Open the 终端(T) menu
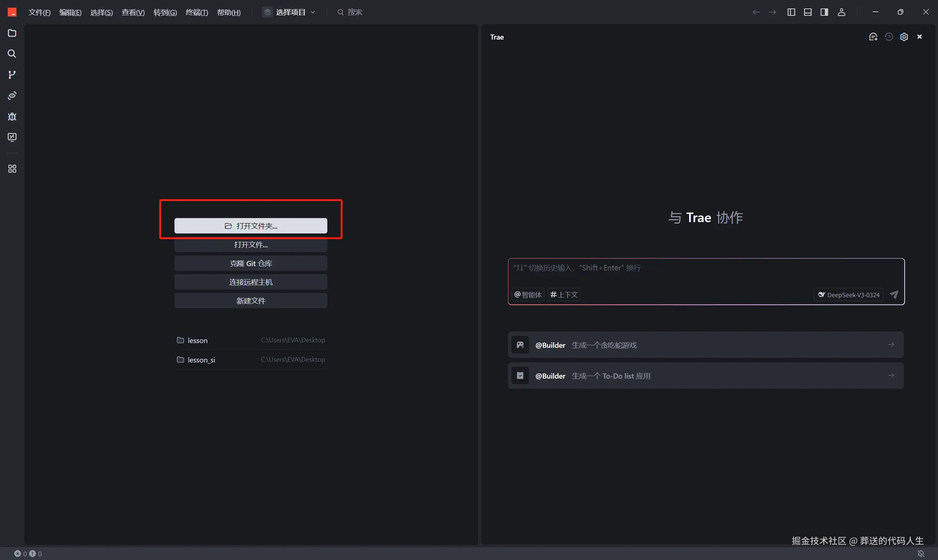Image resolution: width=938 pixels, height=560 pixels. (196, 12)
